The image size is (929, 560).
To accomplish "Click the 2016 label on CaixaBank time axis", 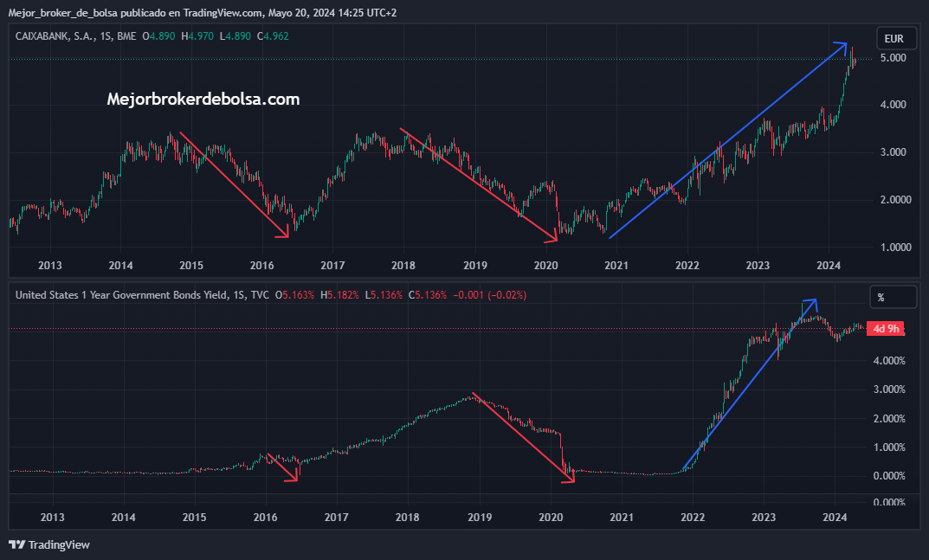I will click(261, 265).
